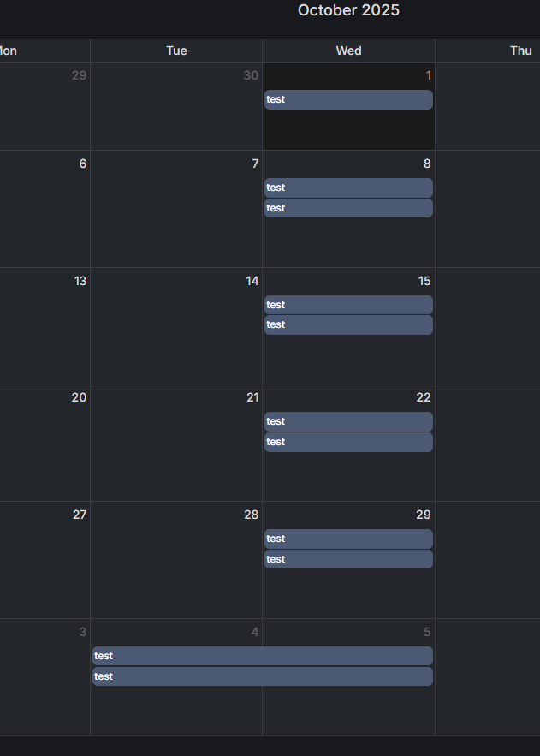This screenshot has height=756, width=540.
Task: Click the Wed column header
Action: click(x=348, y=51)
